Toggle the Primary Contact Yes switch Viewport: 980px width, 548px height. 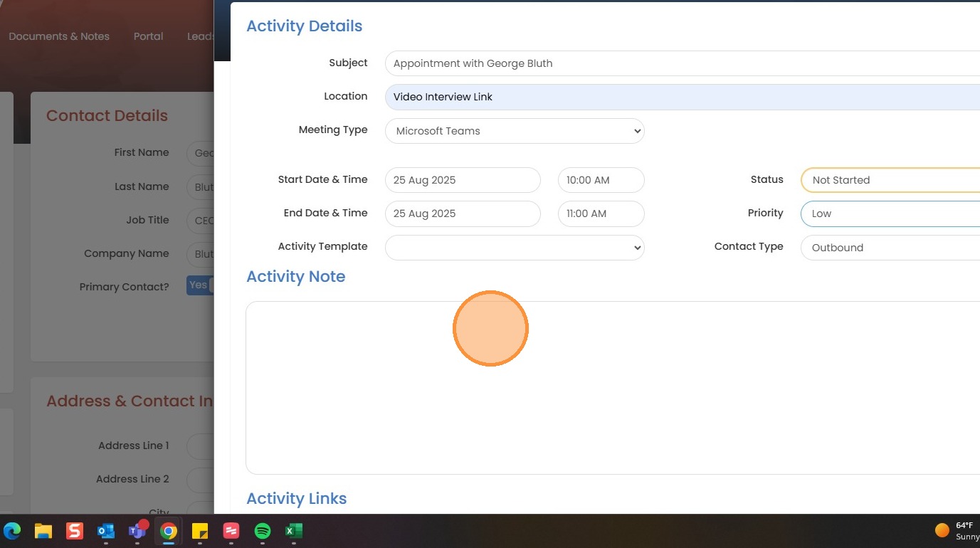coord(200,285)
